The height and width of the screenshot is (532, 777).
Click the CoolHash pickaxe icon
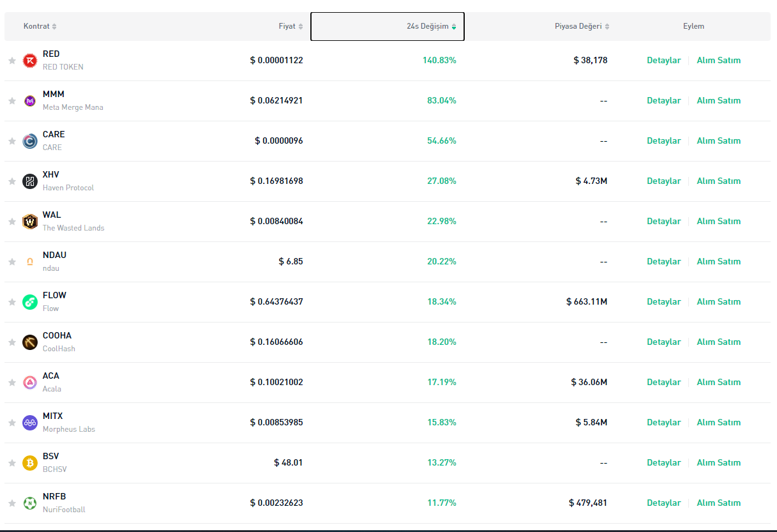pos(30,342)
